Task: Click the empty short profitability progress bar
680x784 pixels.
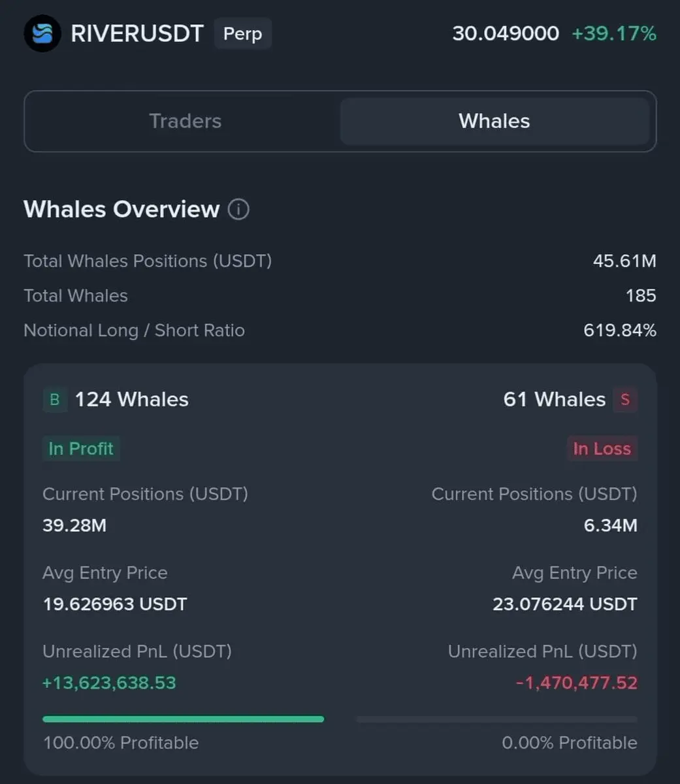Action: (x=496, y=719)
